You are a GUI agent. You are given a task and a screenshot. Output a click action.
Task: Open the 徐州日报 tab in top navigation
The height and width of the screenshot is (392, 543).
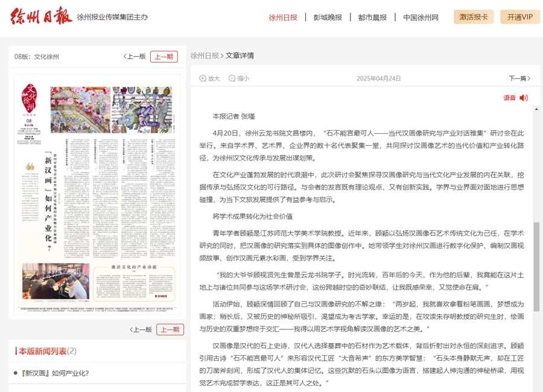click(x=283, y=17)
